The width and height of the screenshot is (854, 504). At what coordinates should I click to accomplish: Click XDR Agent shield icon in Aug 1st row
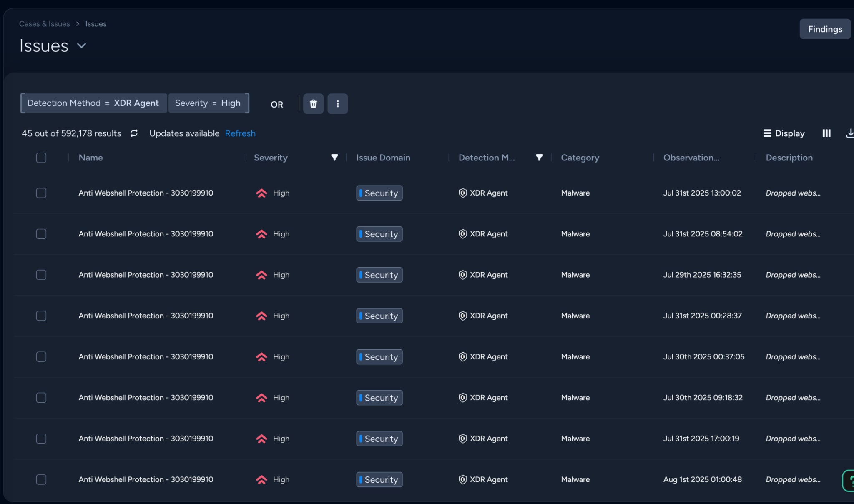(x=462, y=479)
